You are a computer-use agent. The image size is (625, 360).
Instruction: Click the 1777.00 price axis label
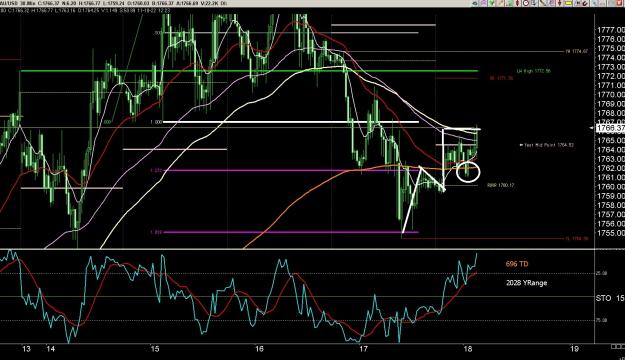[x=610, y=30]
